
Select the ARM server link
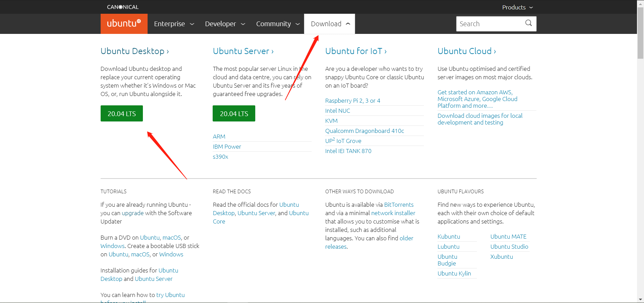219,137
